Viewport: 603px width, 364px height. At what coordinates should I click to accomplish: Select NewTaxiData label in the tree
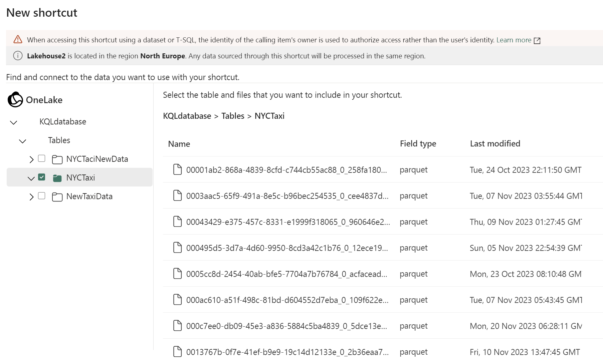pos(89,196)
